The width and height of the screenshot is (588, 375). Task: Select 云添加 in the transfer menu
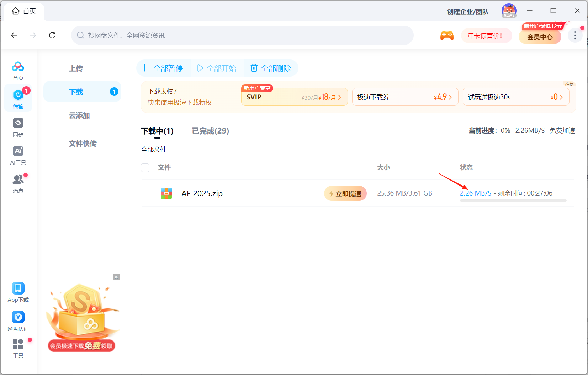[x=79, y=115]
